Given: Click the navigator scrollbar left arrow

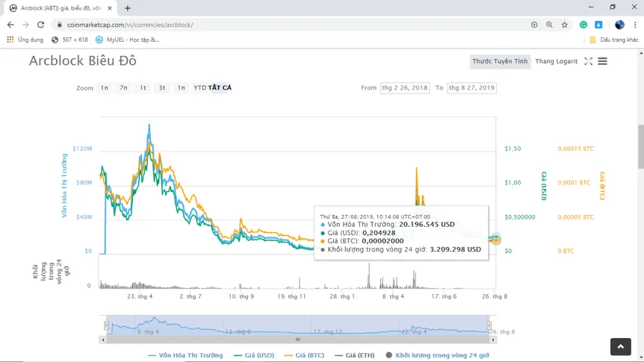Looking at the screenshot, I should 102,340.
